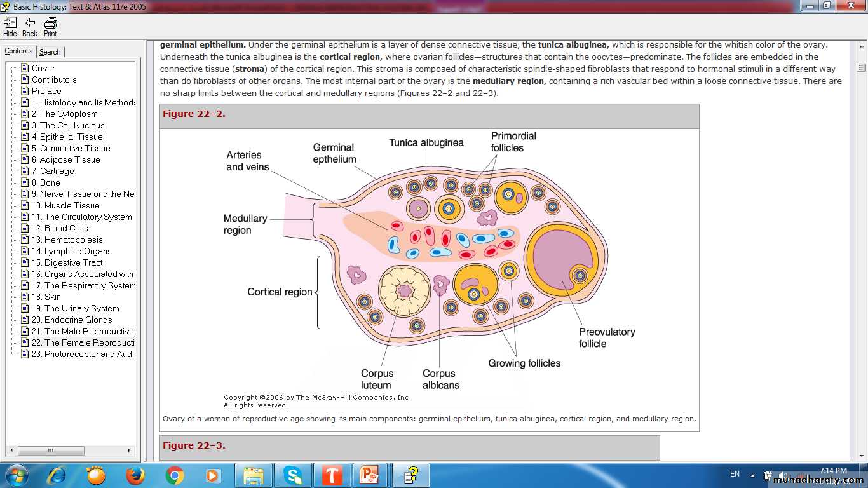Viewport: 868px width, 488px height.
Task: Switch to the Search tab
Action: (x=50, y=52)
